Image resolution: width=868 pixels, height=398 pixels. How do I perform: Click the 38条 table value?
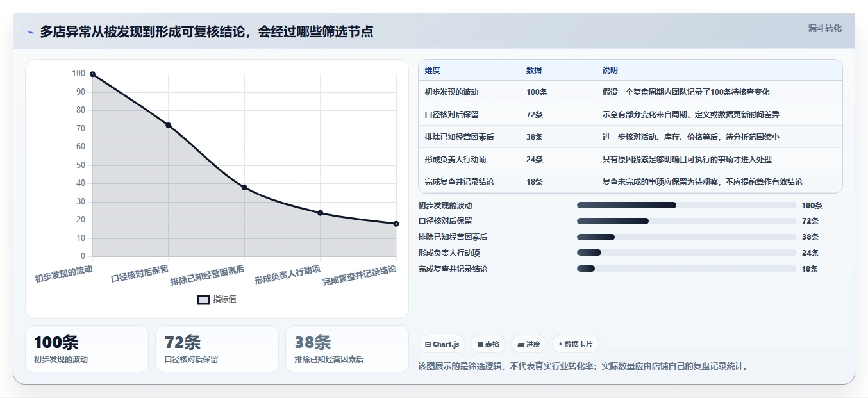pos(535,137)
